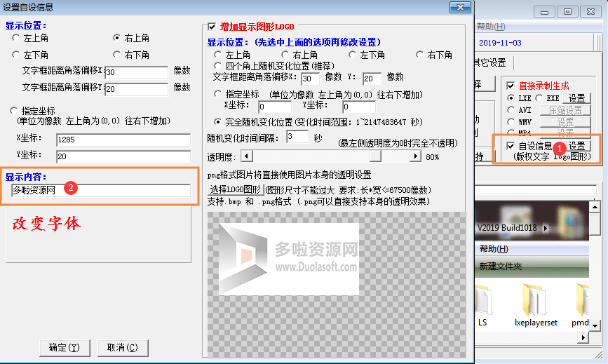608x364 pixels.
Task: Select LOGO position 右上角 radio
Action: click(x=285, y=55)
